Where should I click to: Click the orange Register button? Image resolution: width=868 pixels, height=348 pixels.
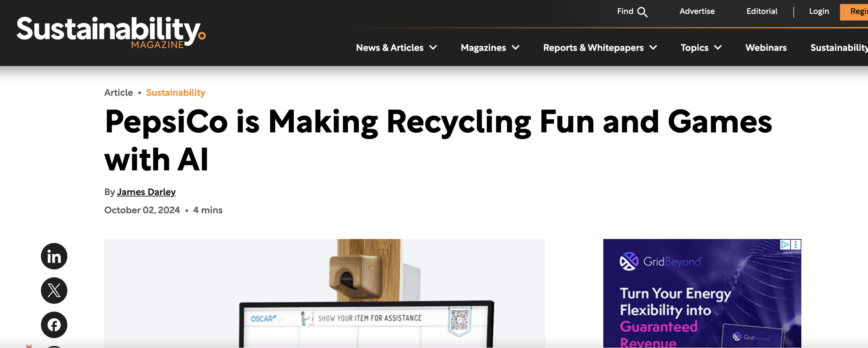(x=854, y=12)
